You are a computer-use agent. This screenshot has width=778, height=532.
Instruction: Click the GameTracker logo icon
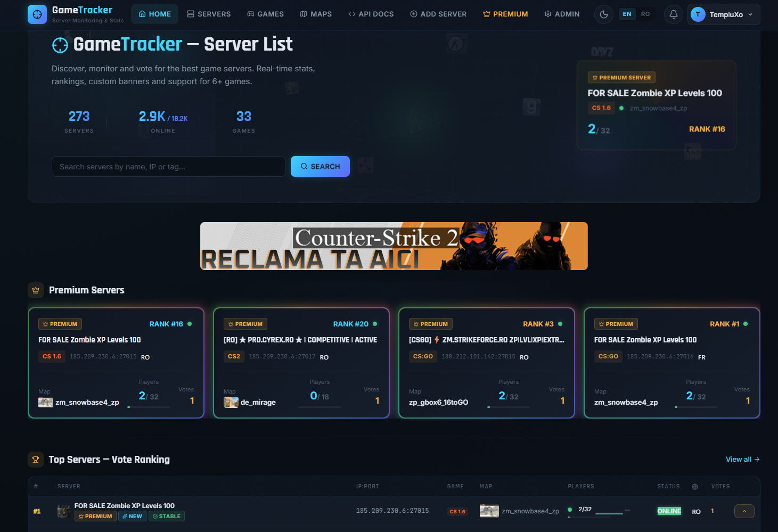pyautogui.click(x=37, y=14)
